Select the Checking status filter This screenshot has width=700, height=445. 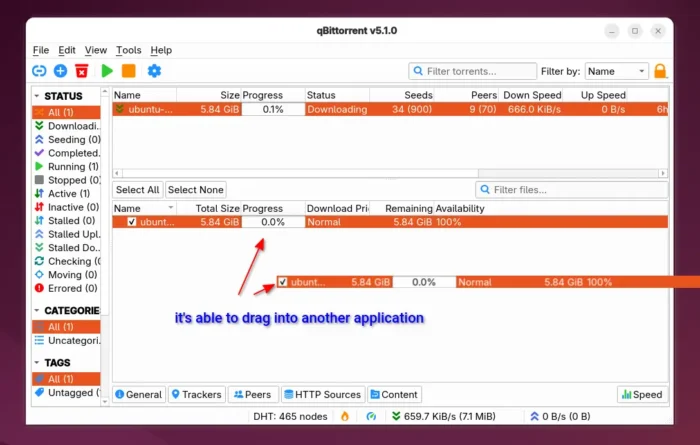coord(67,261)
